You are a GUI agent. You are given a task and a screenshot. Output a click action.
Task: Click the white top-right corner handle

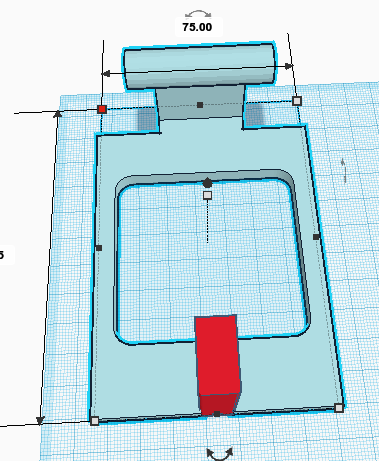tap(297, 101)
